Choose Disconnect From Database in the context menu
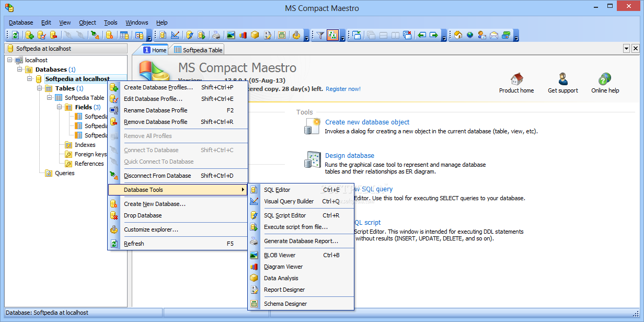Screen dimensions: 644x322 tap(178, 176)
